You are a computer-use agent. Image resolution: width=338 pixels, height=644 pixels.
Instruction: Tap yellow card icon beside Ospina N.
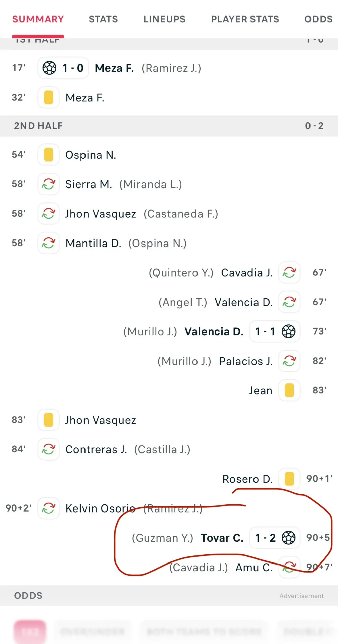click(49, 155)
